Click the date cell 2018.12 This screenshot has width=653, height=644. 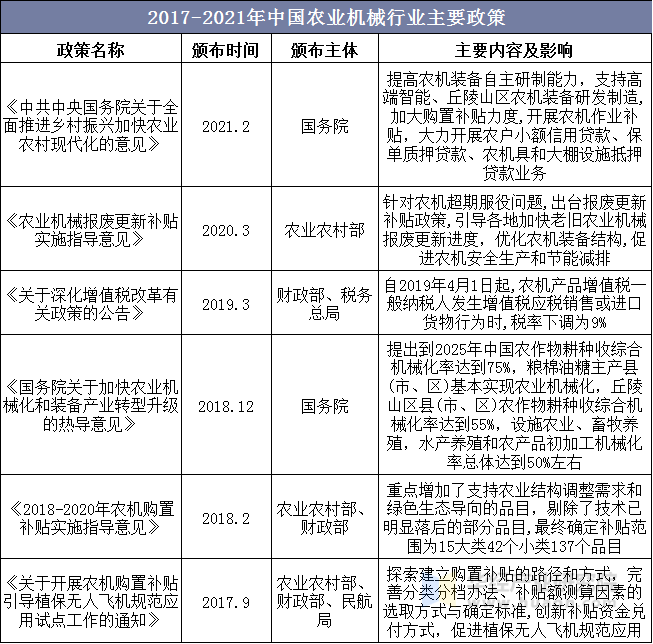pos(226,407)
